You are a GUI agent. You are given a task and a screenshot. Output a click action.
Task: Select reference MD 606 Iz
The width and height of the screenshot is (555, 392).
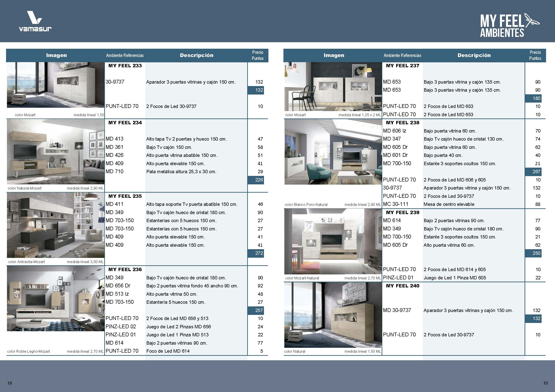pyautogui.click(x=394, y=131)
